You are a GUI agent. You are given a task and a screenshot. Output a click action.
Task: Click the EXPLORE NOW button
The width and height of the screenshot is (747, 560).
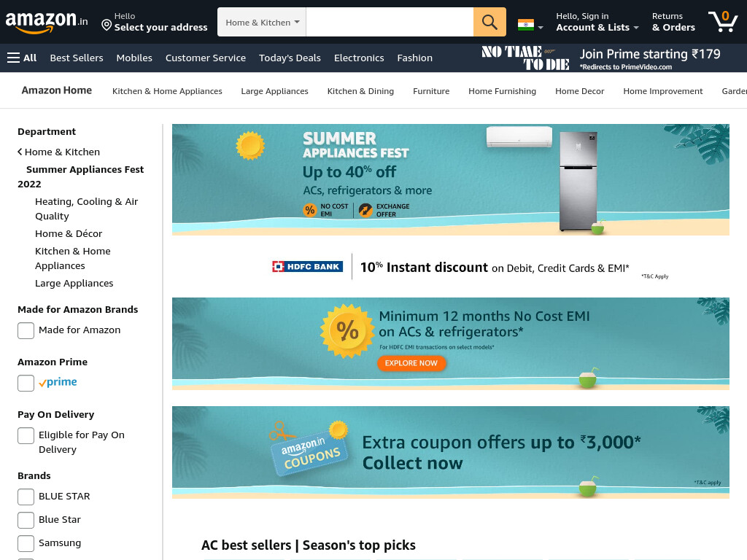point(411,363)
